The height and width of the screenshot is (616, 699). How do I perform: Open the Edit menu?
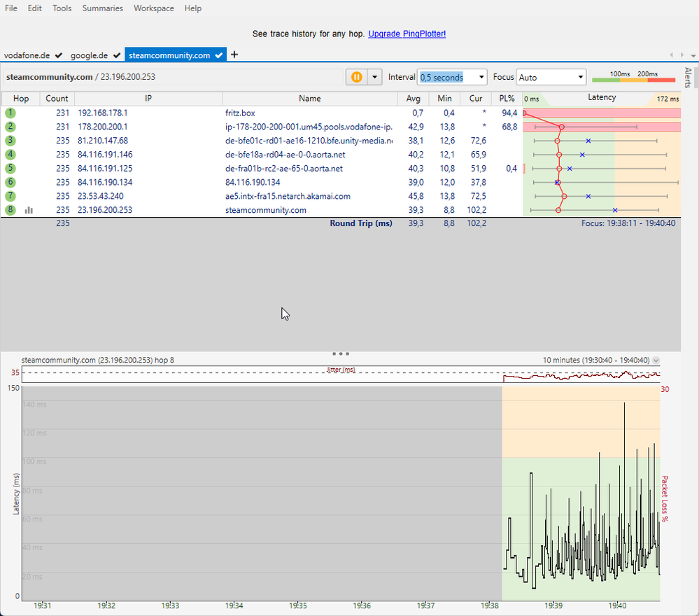click(34, 8)
